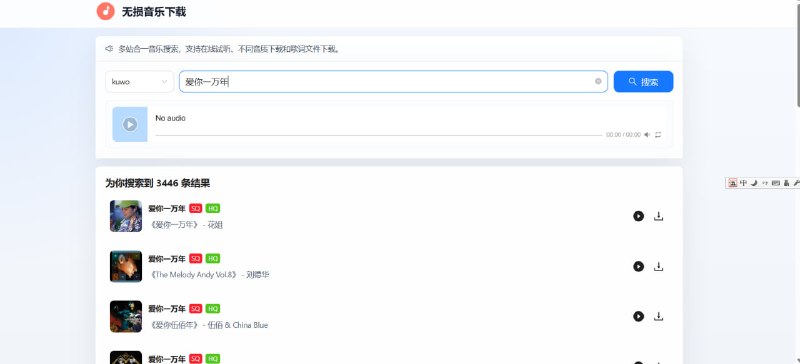Open the 无损音乐下载 site title
The height and width of the screenshot is (364, 800).
tap(154, 12)
